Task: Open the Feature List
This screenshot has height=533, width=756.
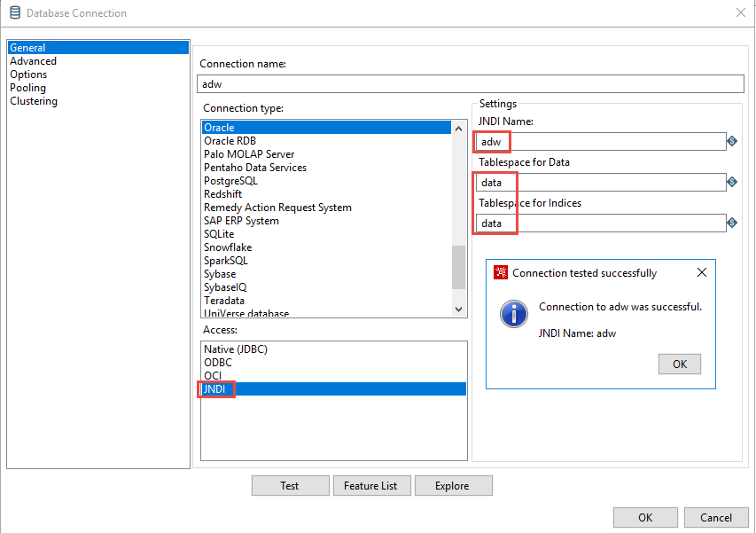Action: tap(371, 486)
